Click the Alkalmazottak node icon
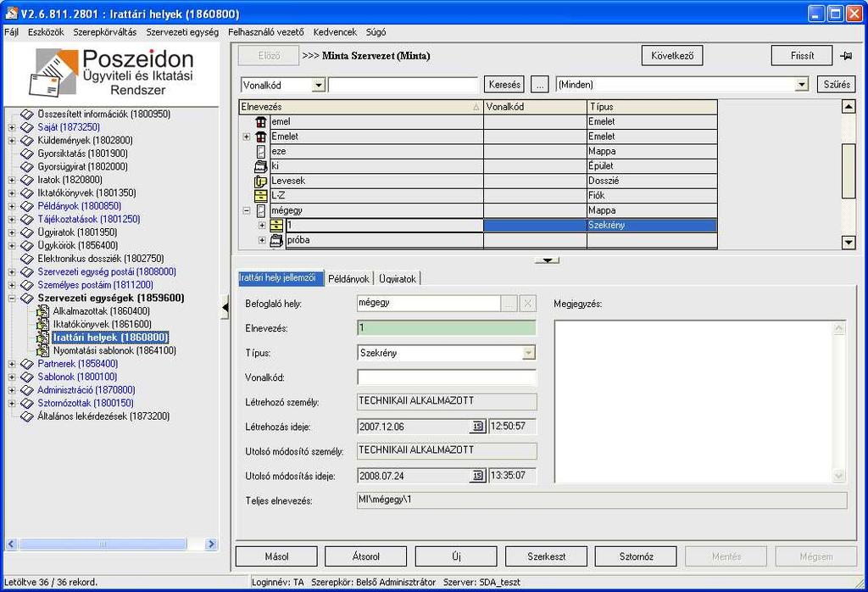868x592 pixels. click(42, 311)
